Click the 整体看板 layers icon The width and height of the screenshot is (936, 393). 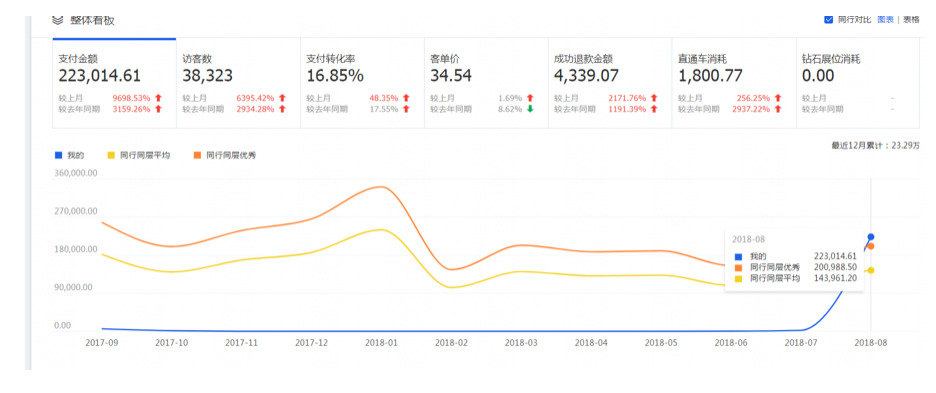(57, 20)
